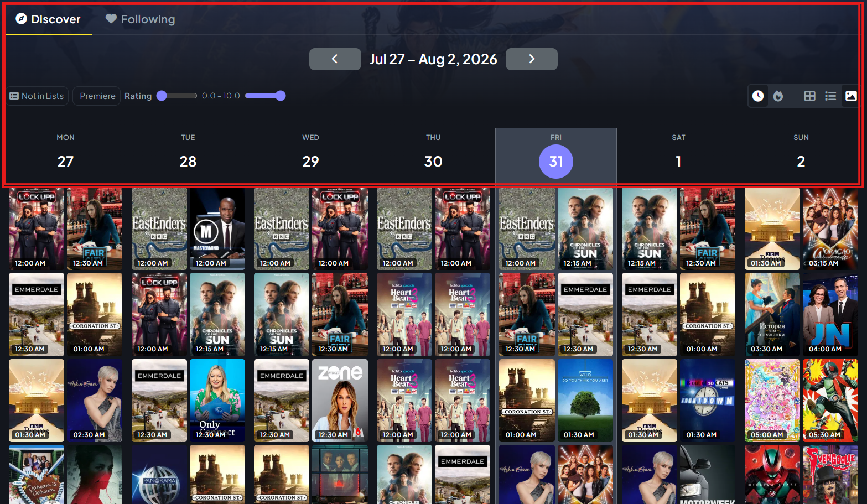Image resolution: width=867 pixels, height=504 pixels.
Task: Open Monday's Lock Upp poster at 12:00 AM
Action: (x=37, y=229)
